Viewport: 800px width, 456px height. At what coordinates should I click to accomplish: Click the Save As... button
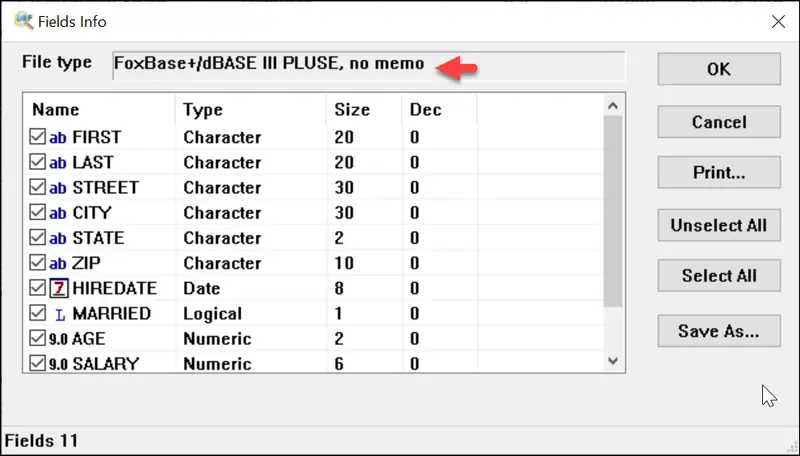click(x=719, y=331)
